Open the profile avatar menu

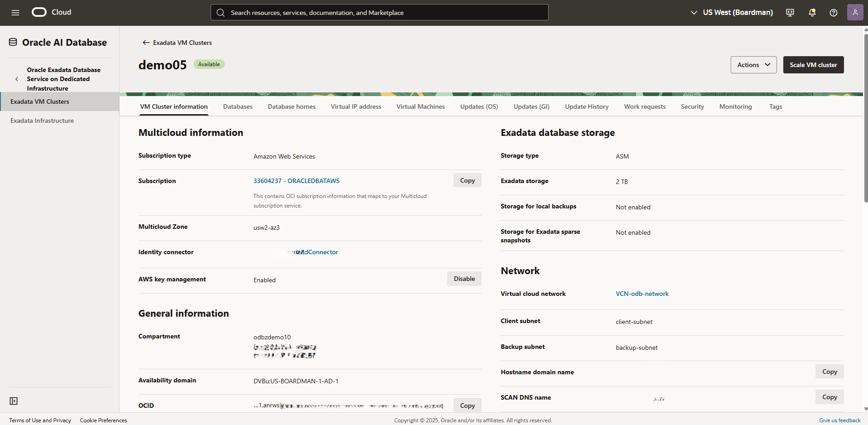855,12
